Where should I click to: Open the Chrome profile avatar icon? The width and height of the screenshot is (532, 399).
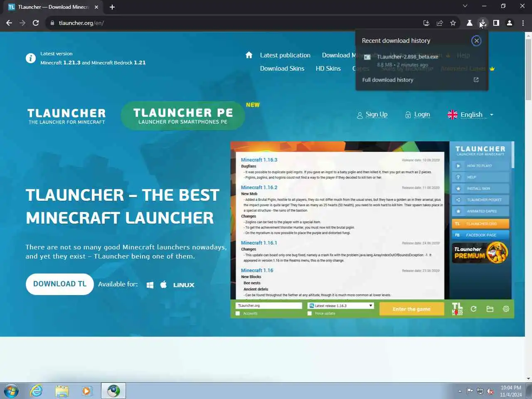click(x=510, y=23)
